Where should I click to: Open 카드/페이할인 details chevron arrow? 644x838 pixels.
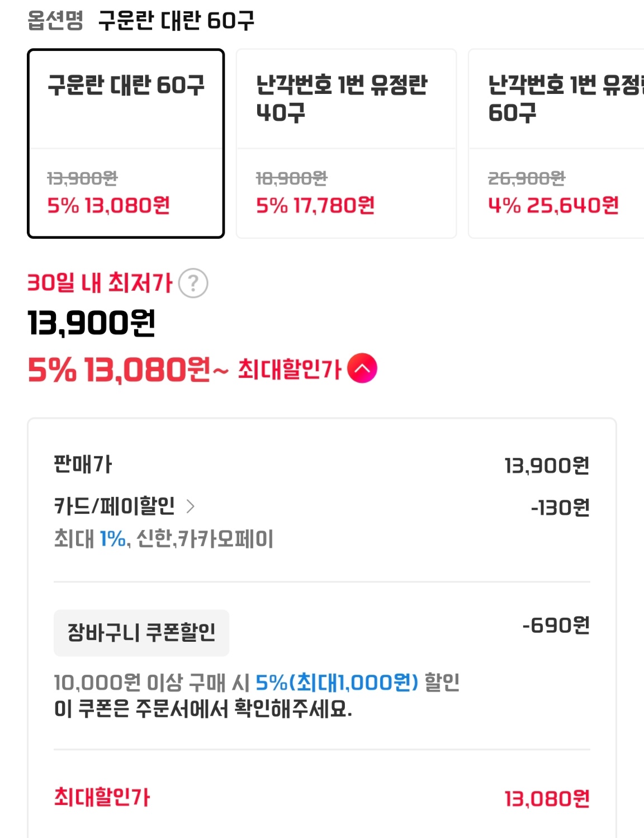[190, 506]
